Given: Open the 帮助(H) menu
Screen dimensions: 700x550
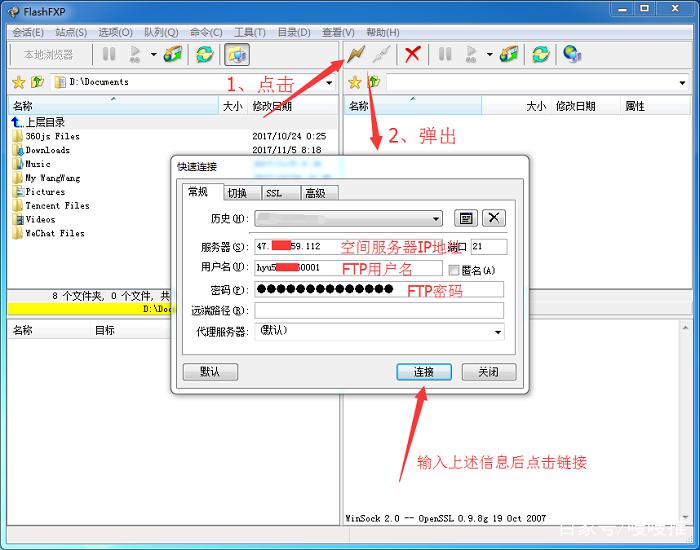Looking at the screenshot, I should [383, 32].
